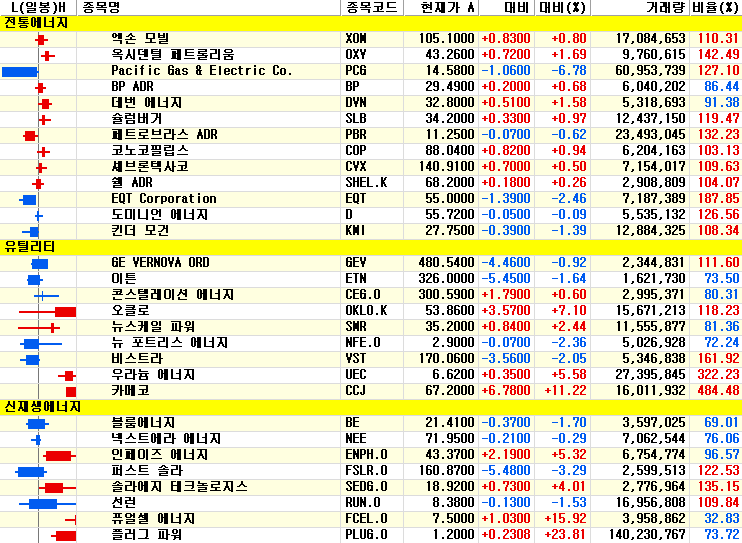742x543 pixels.
Task: Select the 코노코필립스 stock name
Action: tap(150, 151)
